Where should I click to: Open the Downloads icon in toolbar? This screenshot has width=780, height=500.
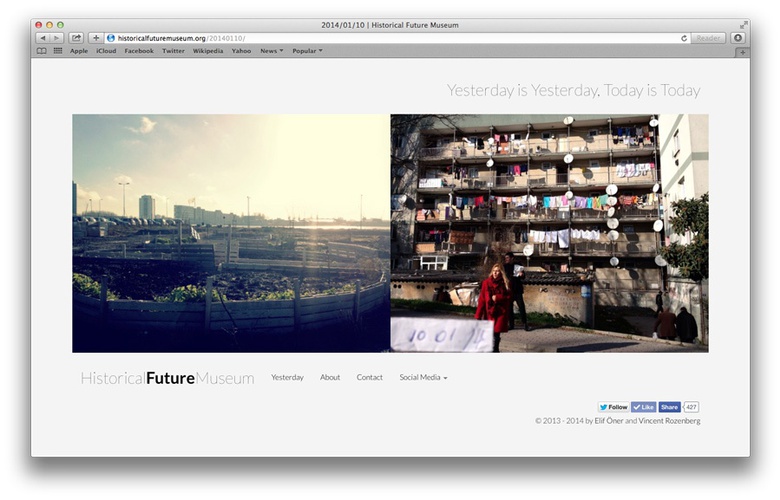pos(738,38)
